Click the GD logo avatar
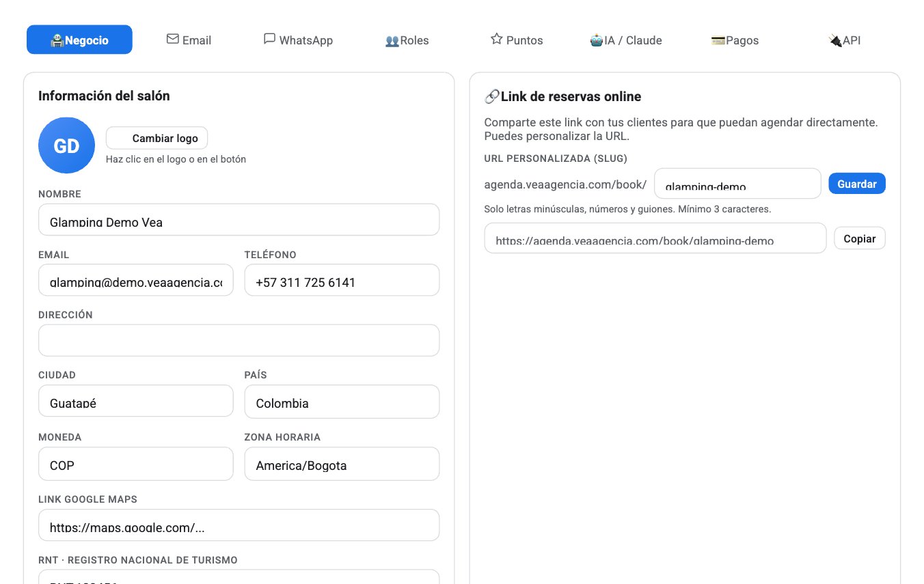924x584 pixels. point(66,145)
